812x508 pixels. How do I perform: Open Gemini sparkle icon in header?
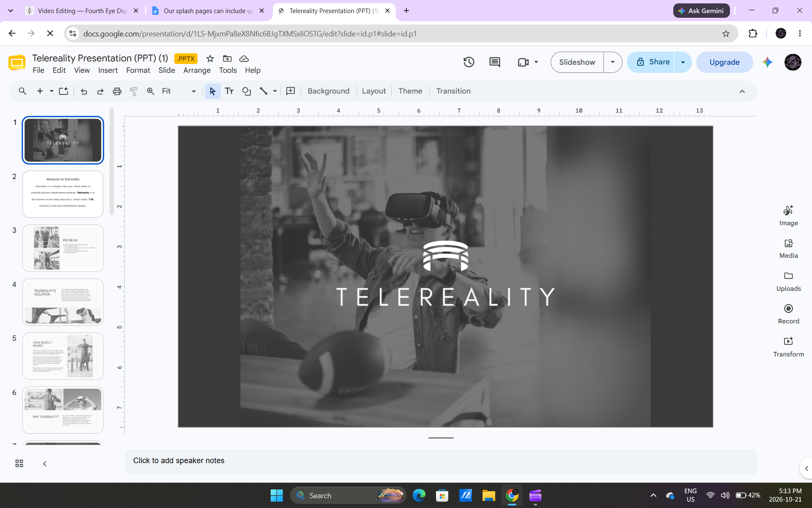(x=768, y=62)
